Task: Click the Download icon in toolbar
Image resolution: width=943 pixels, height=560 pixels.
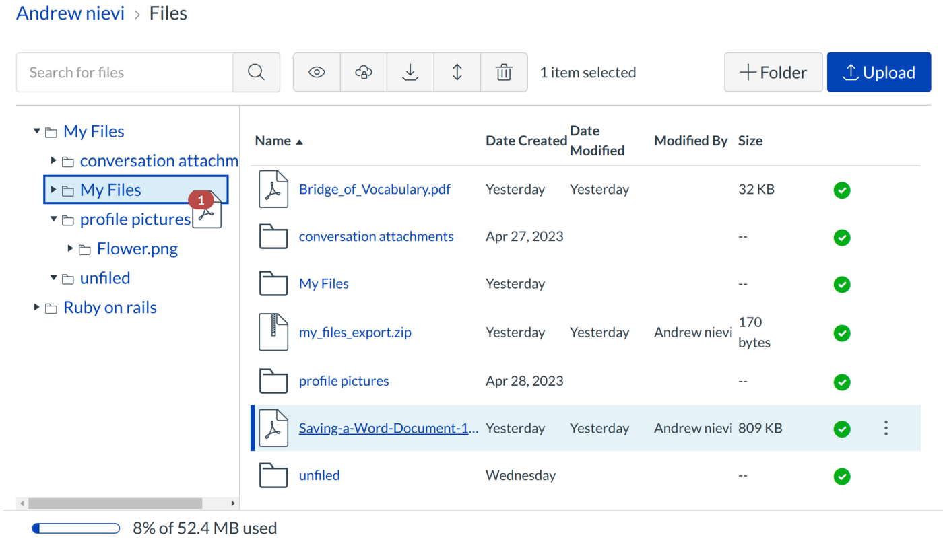Action: coord(410,72)
